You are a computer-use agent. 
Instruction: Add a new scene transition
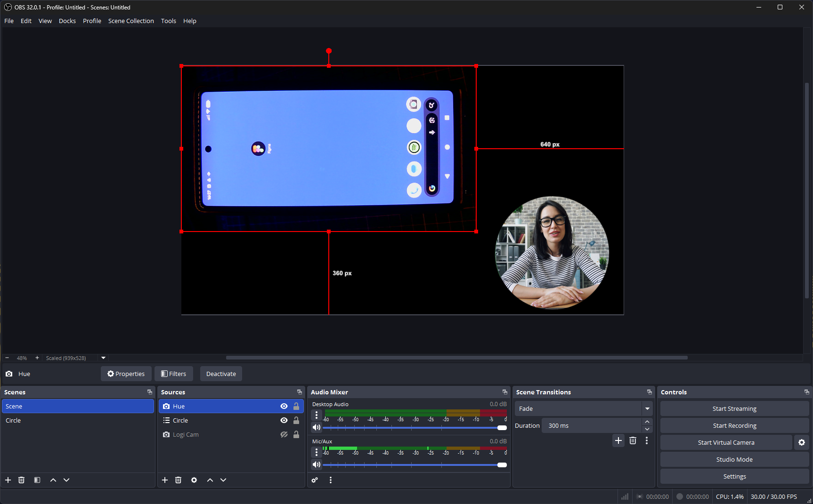tap(618, 440)
